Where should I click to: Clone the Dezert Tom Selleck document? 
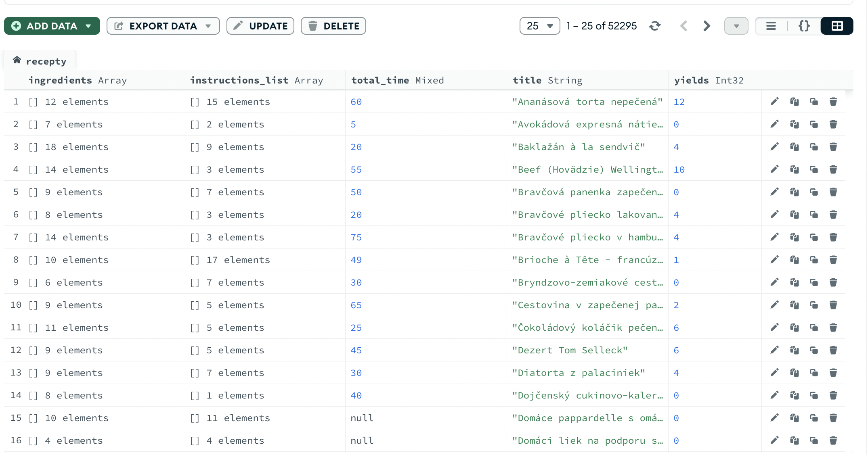coord(814,350)
